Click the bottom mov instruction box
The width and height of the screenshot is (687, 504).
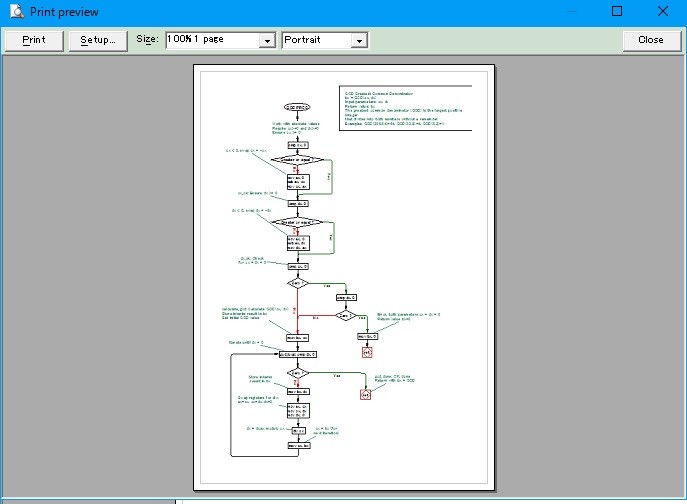tap(299, 445)
